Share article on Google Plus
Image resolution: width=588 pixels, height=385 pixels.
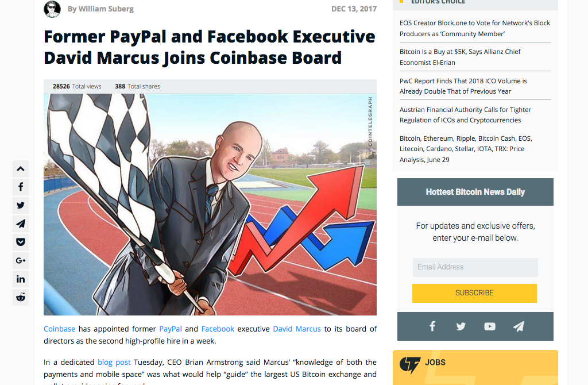point(21,260)
